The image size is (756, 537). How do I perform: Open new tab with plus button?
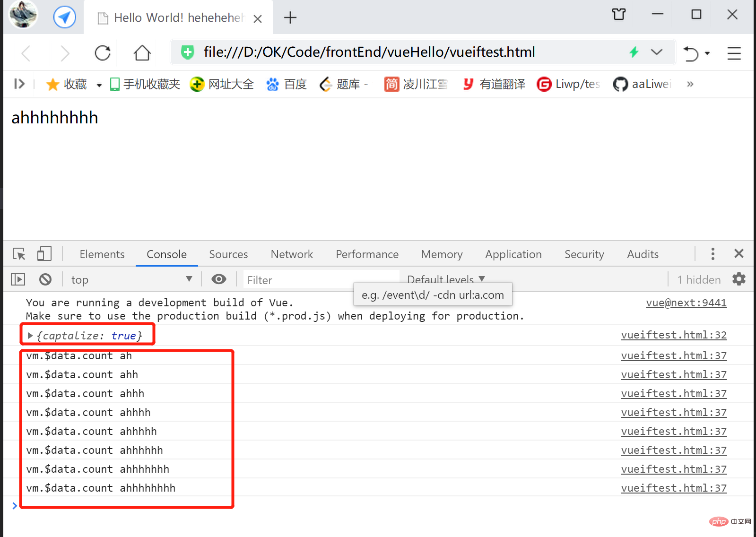[290, 18]
